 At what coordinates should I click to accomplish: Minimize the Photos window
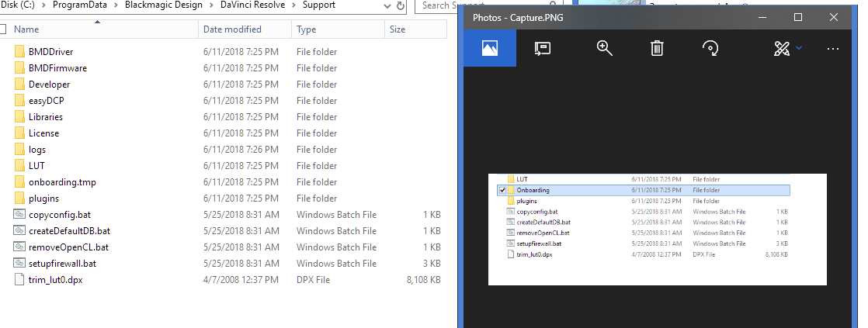coord(763,17)
